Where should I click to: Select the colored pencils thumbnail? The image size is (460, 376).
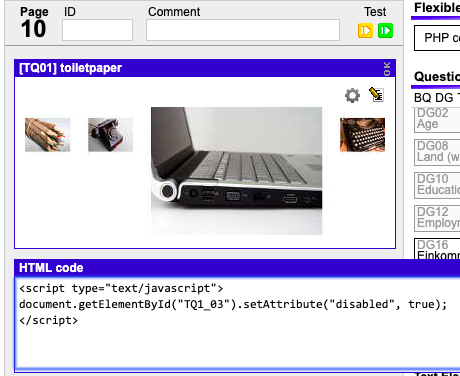48,135
